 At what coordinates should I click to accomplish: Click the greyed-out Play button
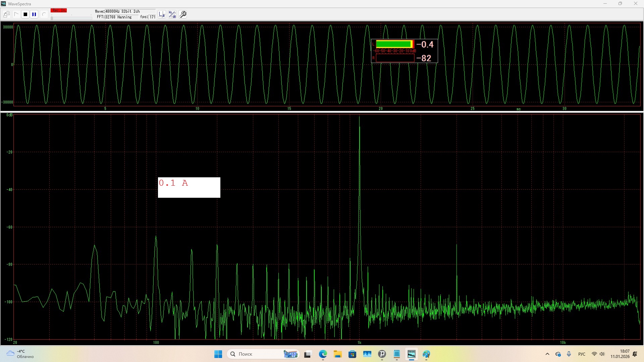pyautogui.click(x=16, y=14)
